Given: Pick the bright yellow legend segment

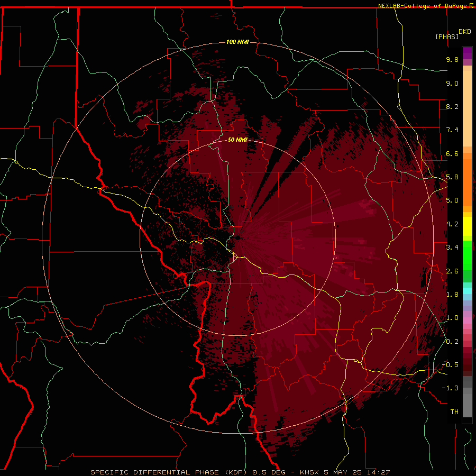Looking at the screenshot, I should 467,226.
